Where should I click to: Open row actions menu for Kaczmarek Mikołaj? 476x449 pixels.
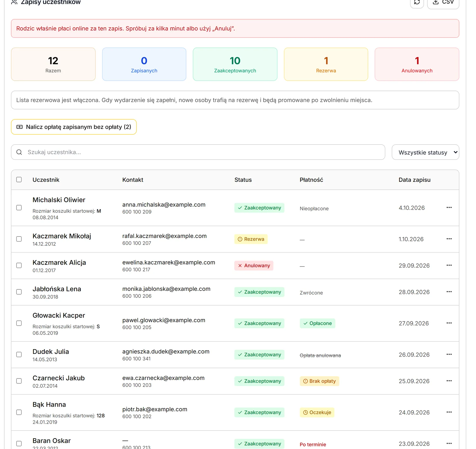449,239
